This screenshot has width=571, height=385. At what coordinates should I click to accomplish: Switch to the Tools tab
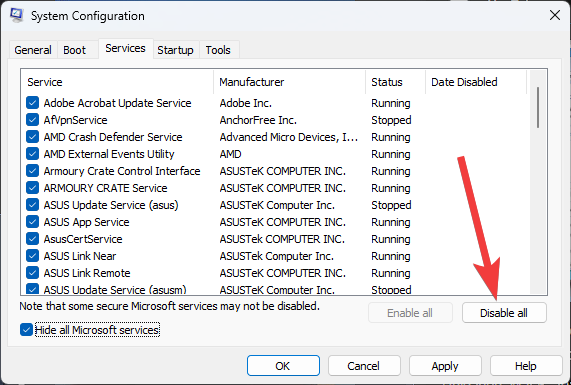pos(218,50)
